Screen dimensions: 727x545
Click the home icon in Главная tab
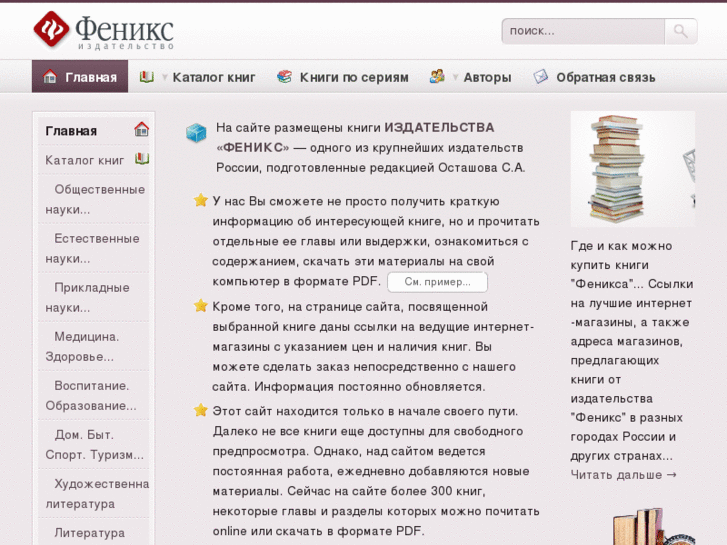pos(50,77)
